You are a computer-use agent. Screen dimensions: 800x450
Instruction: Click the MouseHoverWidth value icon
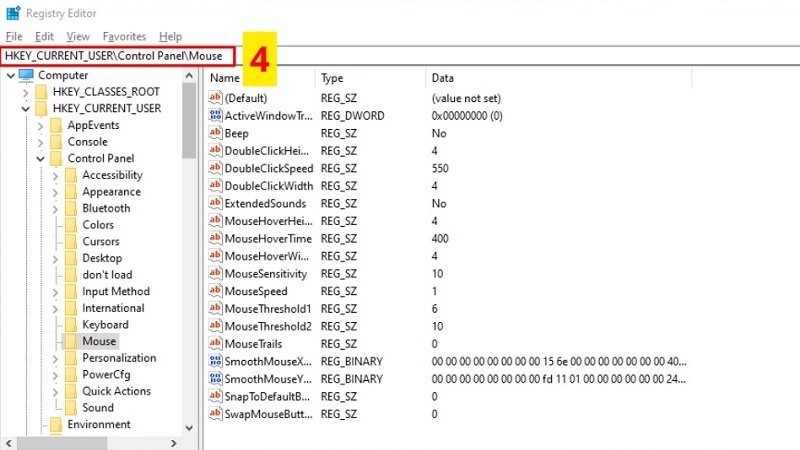(215, 256)
